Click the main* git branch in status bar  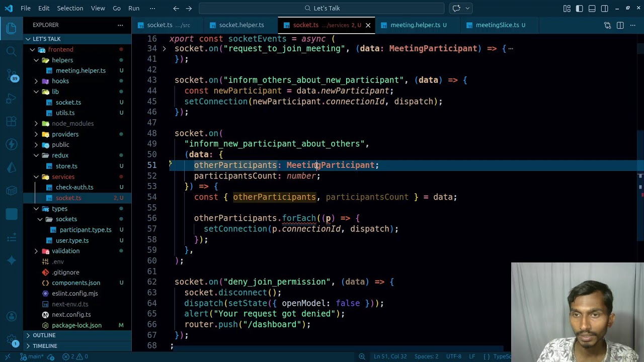click(x=31, y=356)
